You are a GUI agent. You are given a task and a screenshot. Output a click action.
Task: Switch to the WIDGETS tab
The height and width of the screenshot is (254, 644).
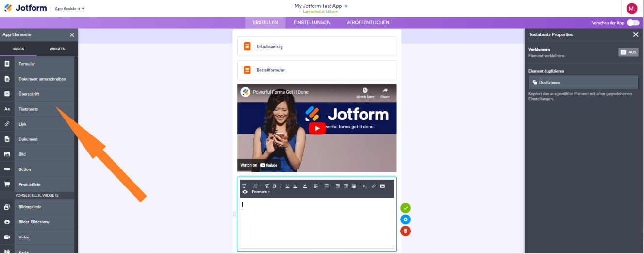pyautogui.click(x=57, y=49)
